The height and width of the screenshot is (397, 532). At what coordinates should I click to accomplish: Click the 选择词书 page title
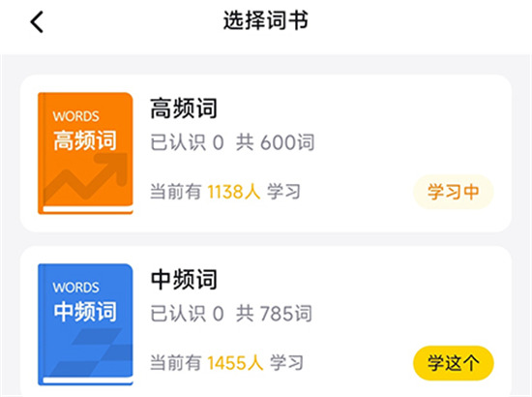pos(266,20)
